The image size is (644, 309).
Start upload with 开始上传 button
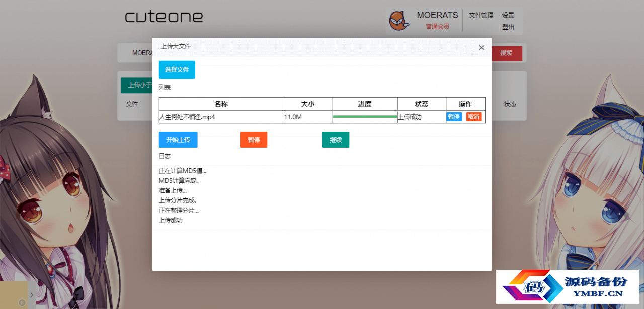click(x=178, y=140)
